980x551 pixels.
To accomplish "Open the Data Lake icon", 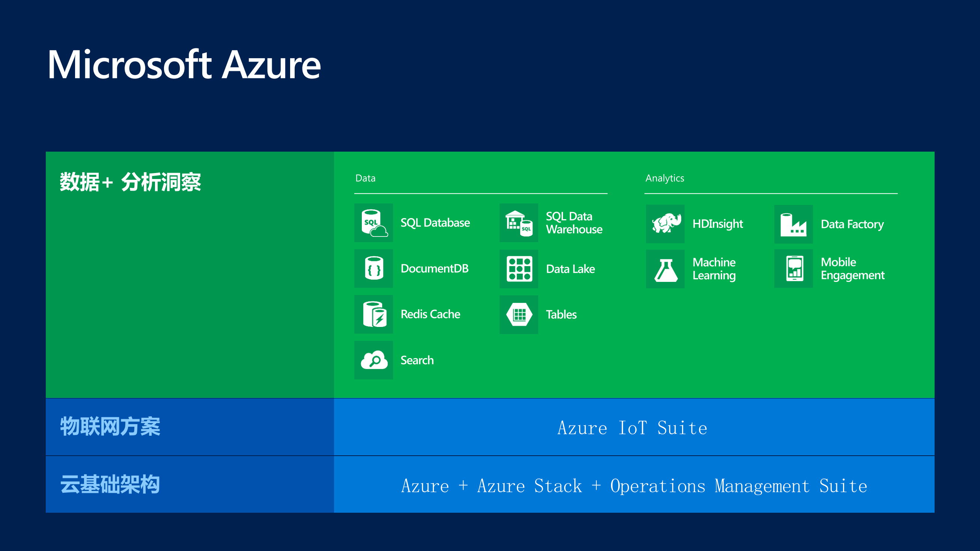I will click(519, 269).
